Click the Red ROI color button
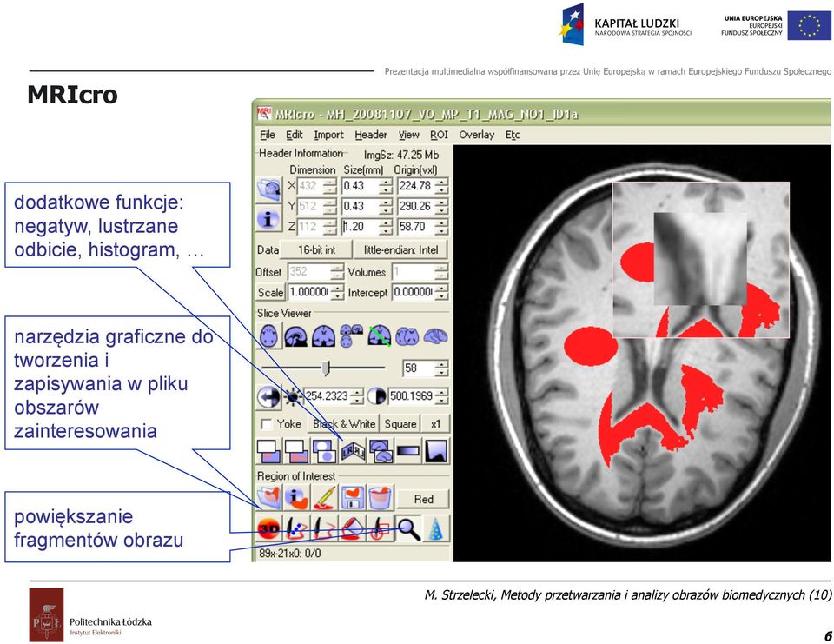 [423, 499]
